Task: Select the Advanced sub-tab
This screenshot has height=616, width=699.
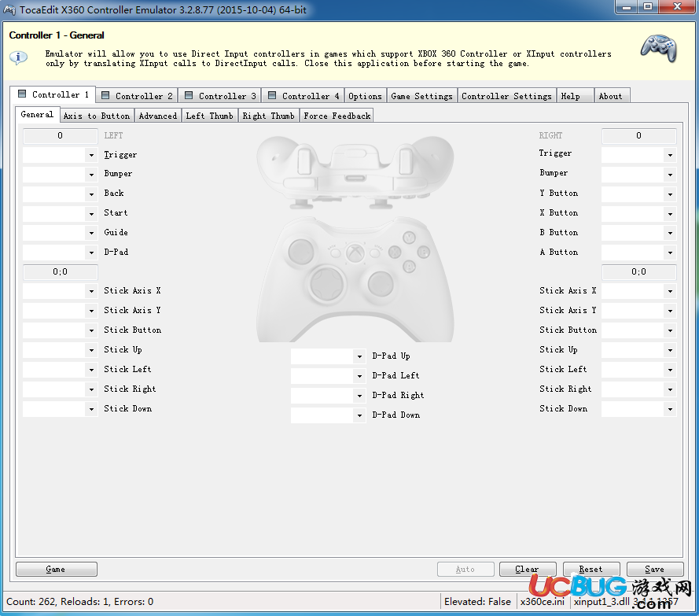Action: point(158,116)
